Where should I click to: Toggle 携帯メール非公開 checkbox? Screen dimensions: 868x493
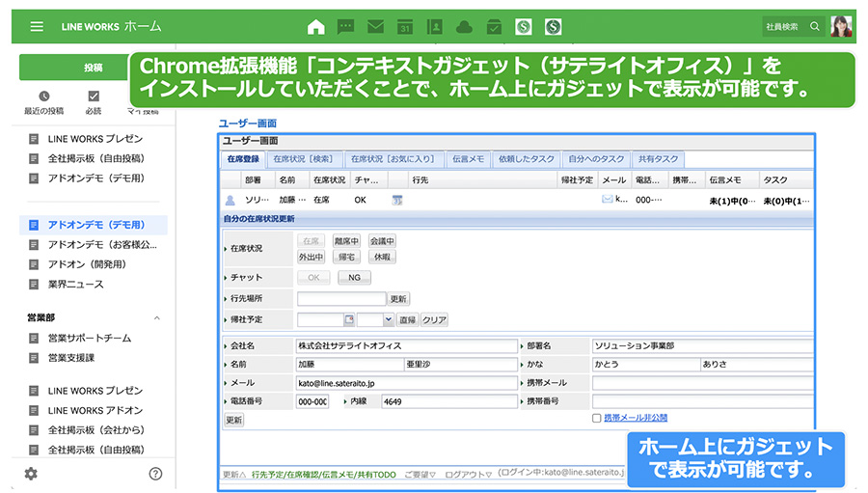[597, 418]
